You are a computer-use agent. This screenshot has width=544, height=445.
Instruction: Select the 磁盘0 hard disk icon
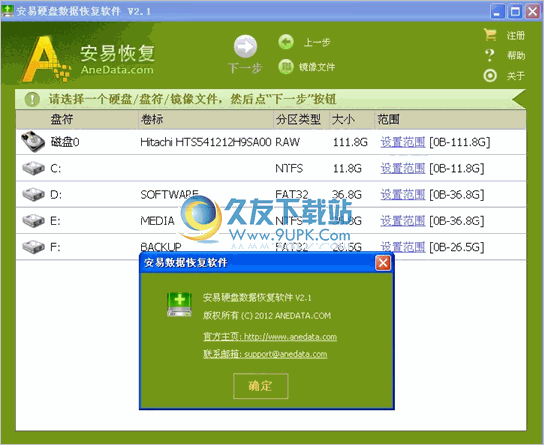(x=33, y=142)
